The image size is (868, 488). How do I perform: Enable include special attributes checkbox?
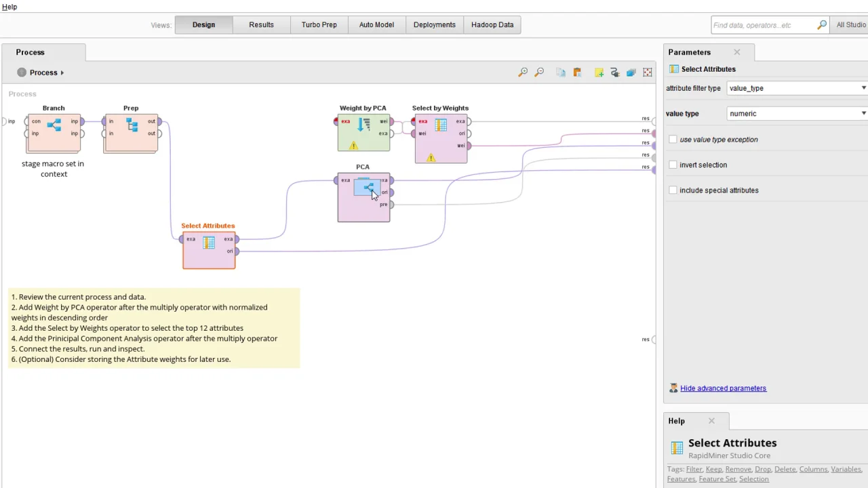[x=673, y=190]
